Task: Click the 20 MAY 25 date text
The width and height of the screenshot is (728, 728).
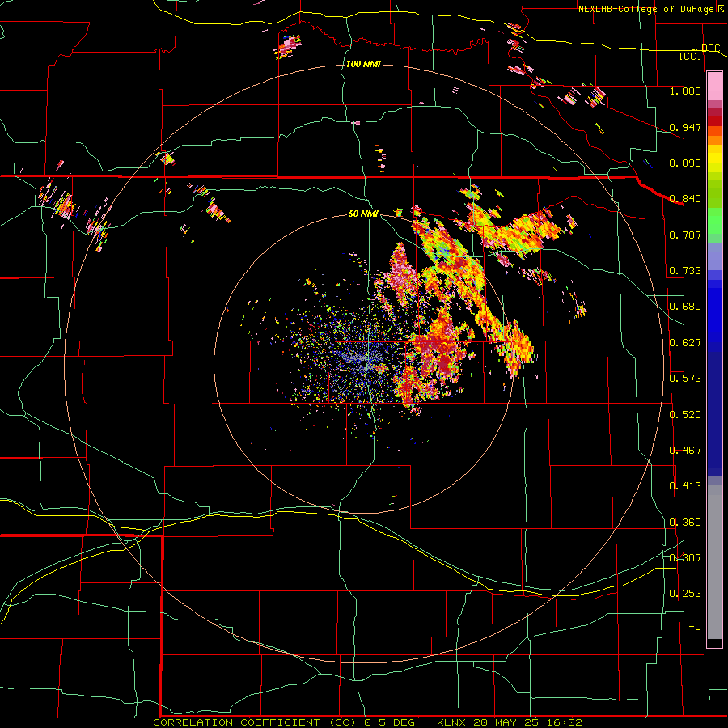Action: point(507,722)
